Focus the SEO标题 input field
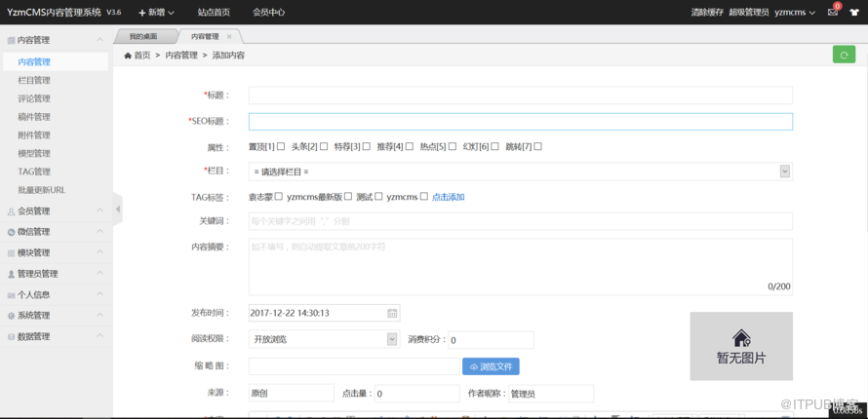 coord(521,121)
